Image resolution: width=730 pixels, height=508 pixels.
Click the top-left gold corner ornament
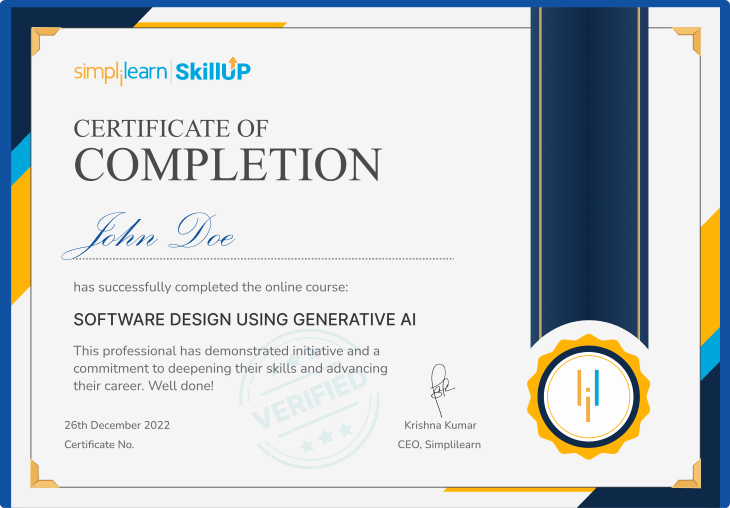[x=44, y=41]
